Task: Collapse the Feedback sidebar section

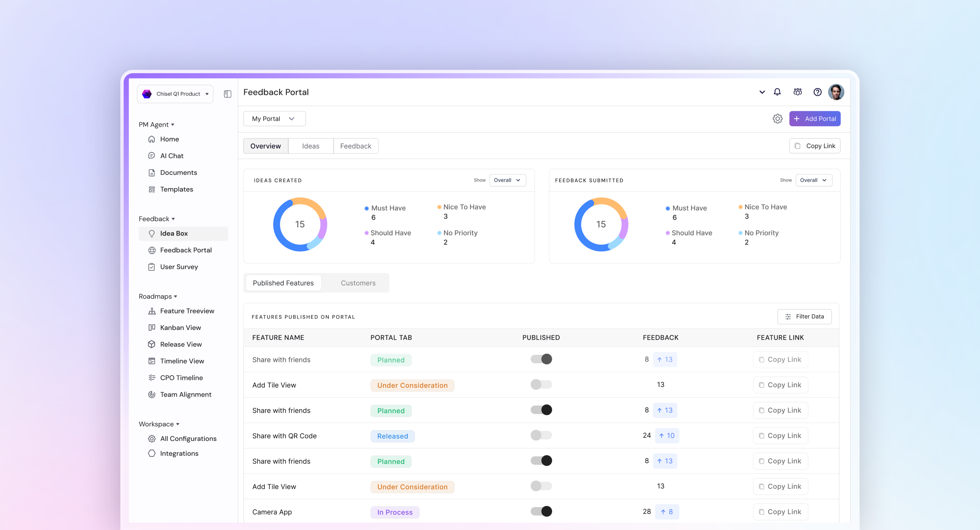Action: pyautogui.click(x=157, y=219)
